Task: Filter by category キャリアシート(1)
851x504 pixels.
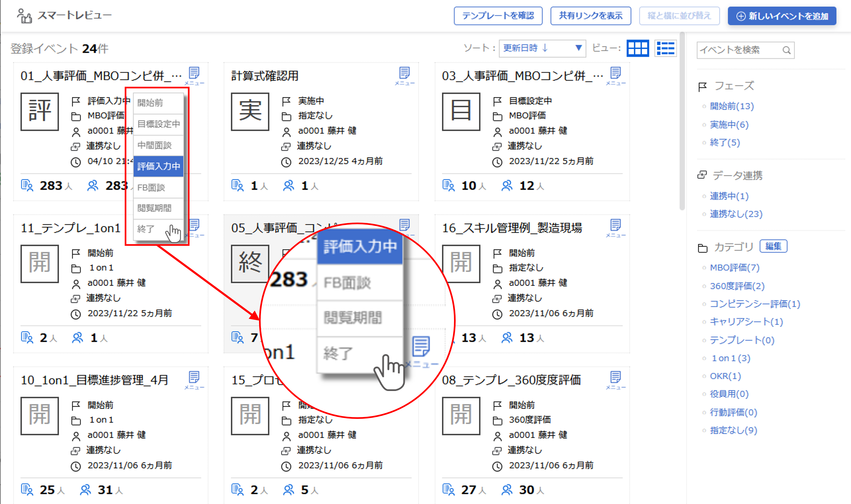Action: coord(746,322)
